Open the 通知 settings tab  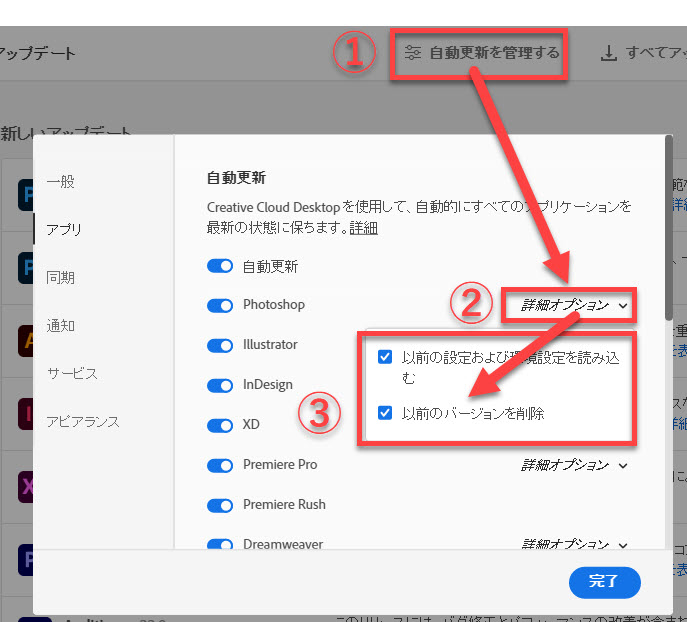(60, 325)
